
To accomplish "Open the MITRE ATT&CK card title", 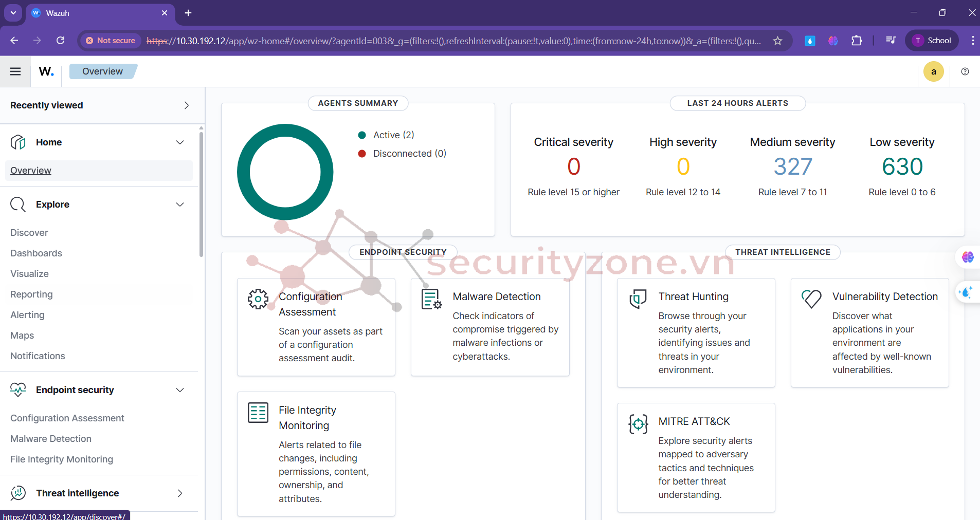I will (x=694, y=421).
